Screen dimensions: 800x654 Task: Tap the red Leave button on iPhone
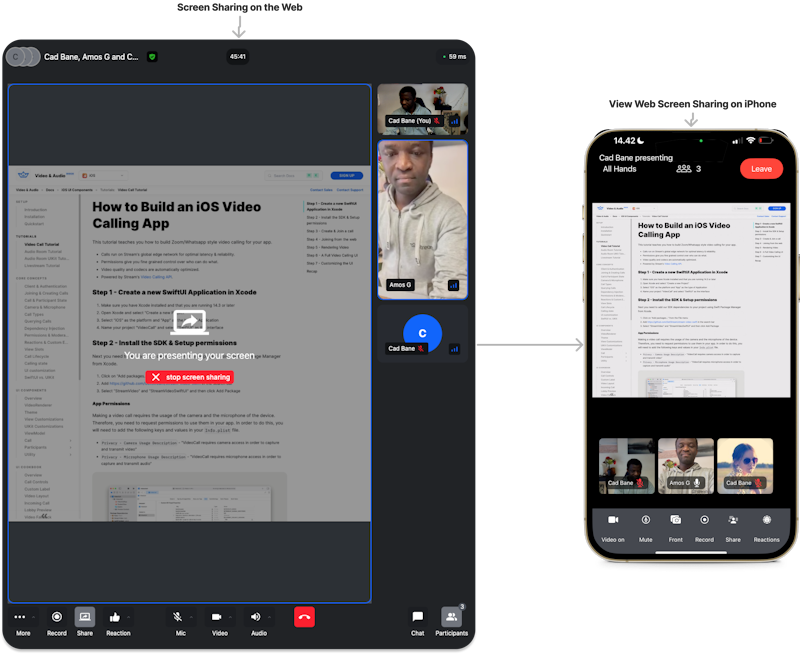[762, 168]
